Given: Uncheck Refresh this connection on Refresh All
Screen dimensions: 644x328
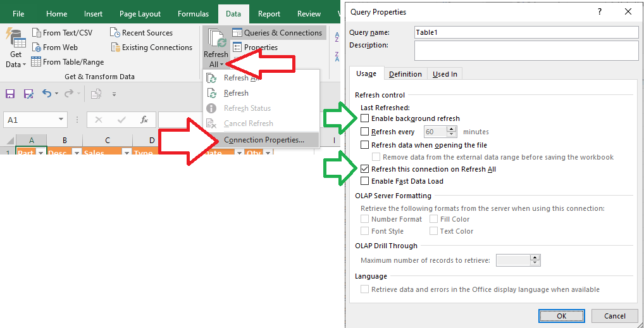Looking at the screenshot, I should 365,169.
